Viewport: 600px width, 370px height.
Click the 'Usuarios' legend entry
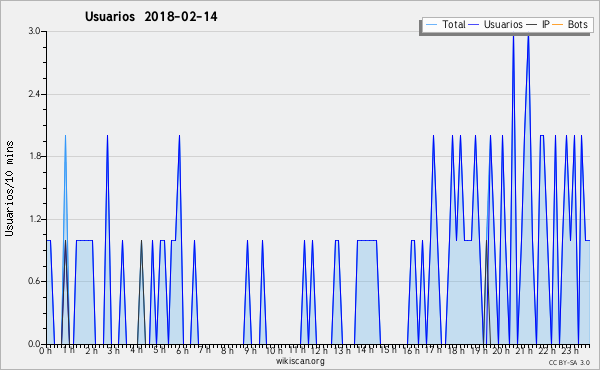(x=503, y=24)
